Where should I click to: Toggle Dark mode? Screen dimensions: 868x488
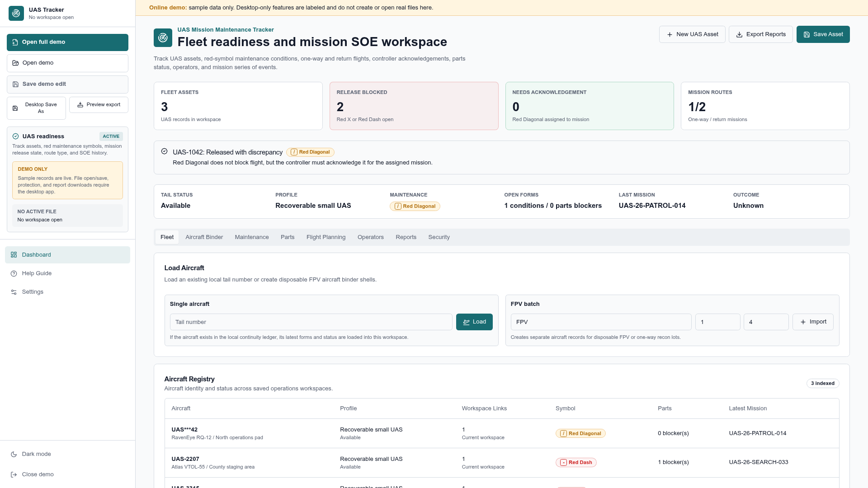[x=68, y=454]
